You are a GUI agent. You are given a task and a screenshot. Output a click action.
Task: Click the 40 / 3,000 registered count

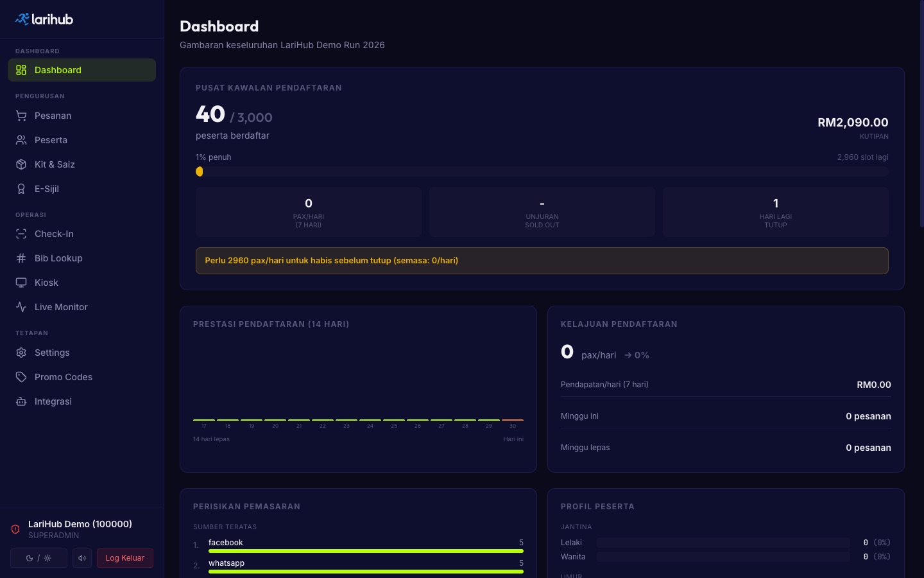point(234,115)
